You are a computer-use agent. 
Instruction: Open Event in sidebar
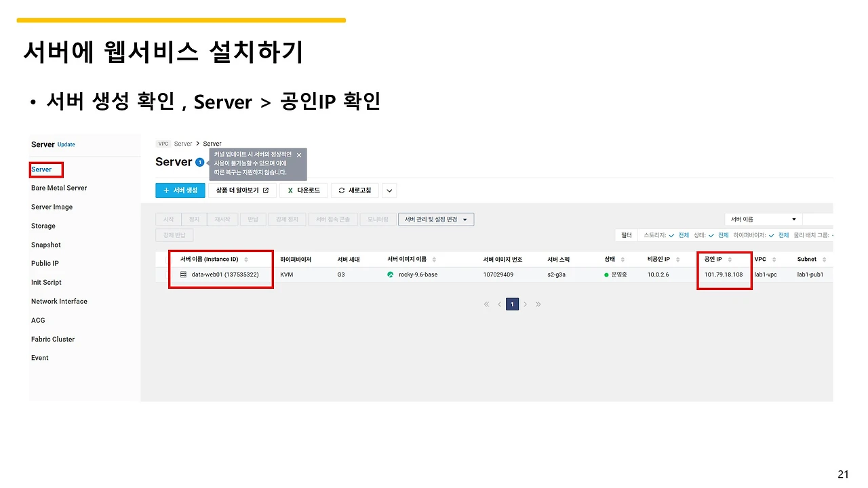tap(40, 357)
